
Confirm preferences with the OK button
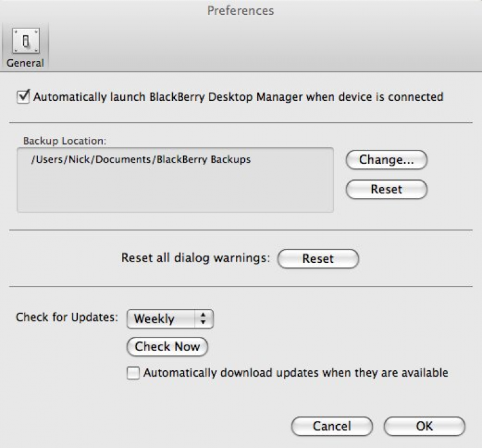tap(425, 426)
